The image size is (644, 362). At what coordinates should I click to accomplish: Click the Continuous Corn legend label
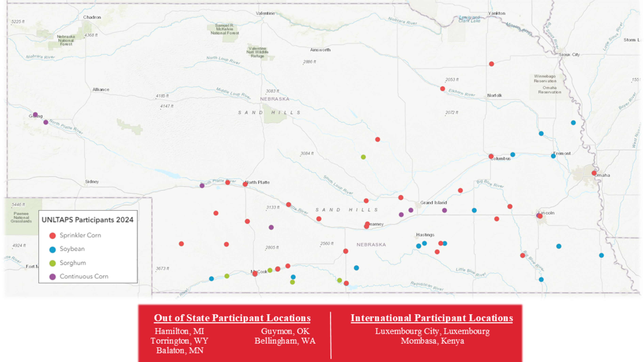[x=84, y=277]
